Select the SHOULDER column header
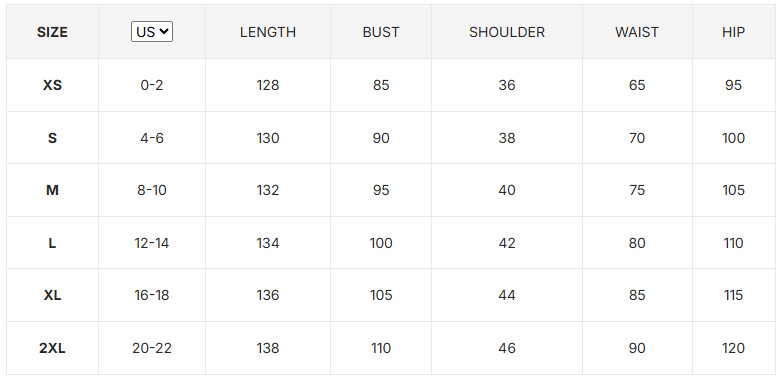Viewport: 783px width, 391px height. click(x=507, y=32)
